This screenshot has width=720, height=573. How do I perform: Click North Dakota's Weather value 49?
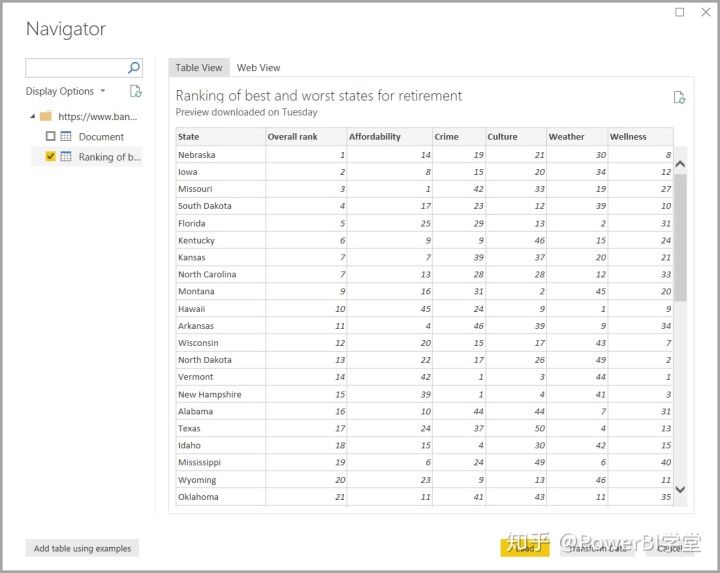[x=601, y=360]
